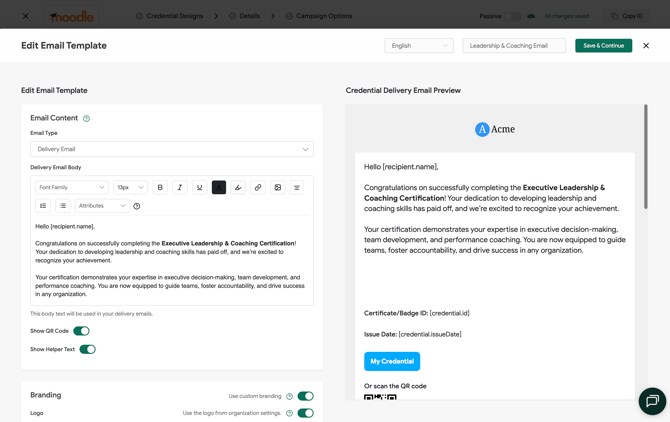The height and width of the screenshot is (422, 670).
Task: Insert a bulleted list
Action: coord(63,206)
